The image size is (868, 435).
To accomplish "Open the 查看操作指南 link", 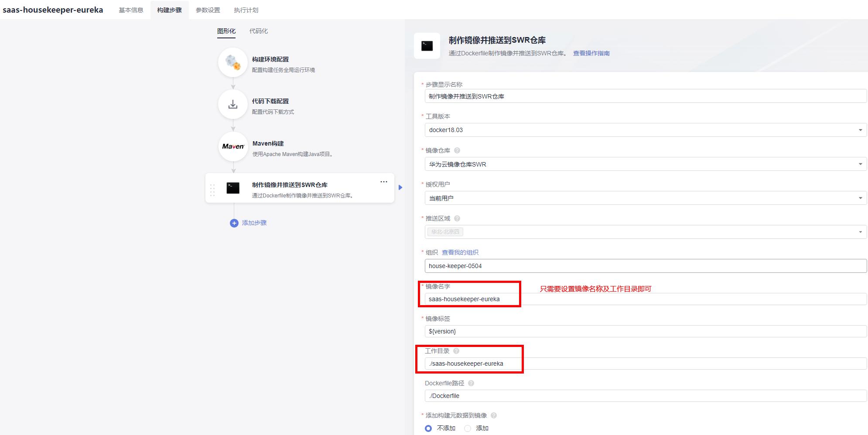I will click(x=591, y=53).
